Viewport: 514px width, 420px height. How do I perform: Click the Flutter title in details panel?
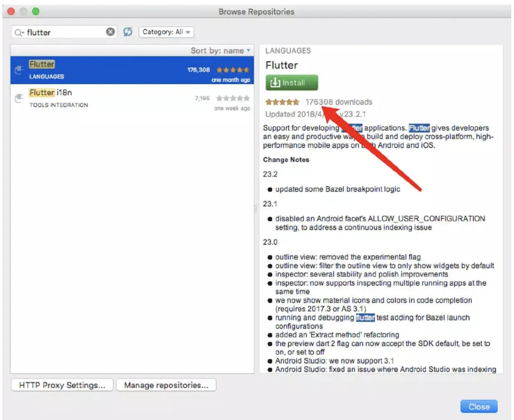tap(281, 65)
